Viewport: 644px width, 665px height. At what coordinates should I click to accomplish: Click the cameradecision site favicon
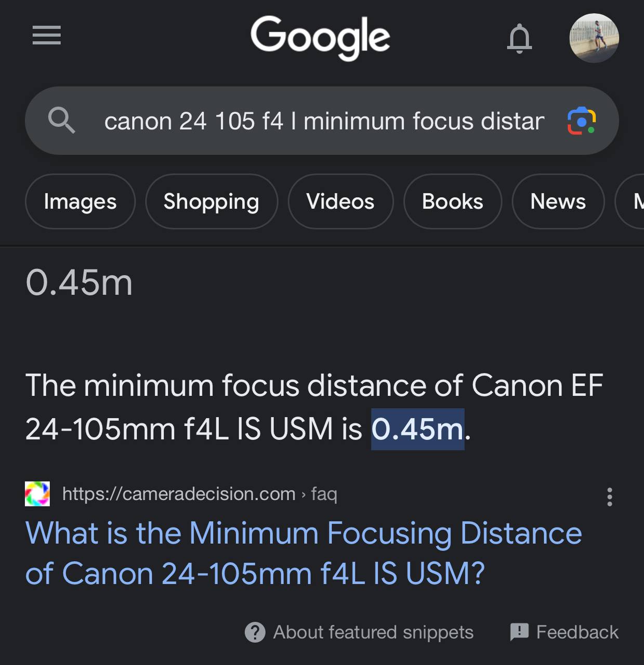pos(37,494)
